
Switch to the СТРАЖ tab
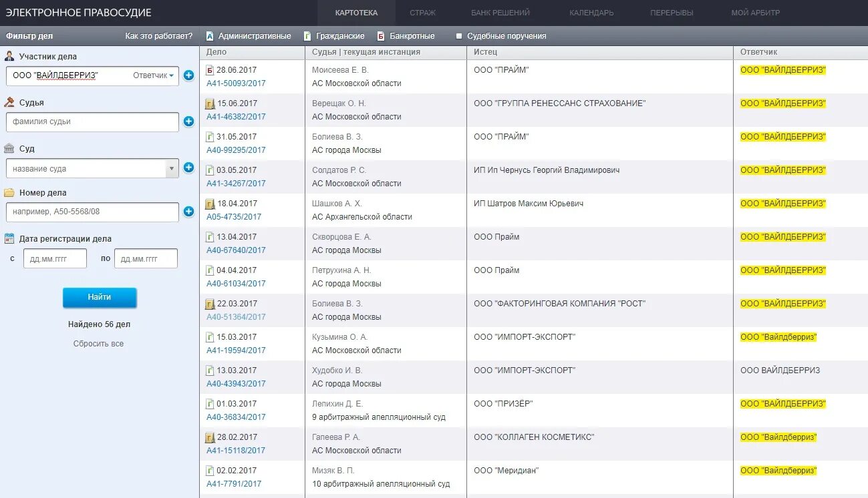pyautogui.click(x=422, y=13)
